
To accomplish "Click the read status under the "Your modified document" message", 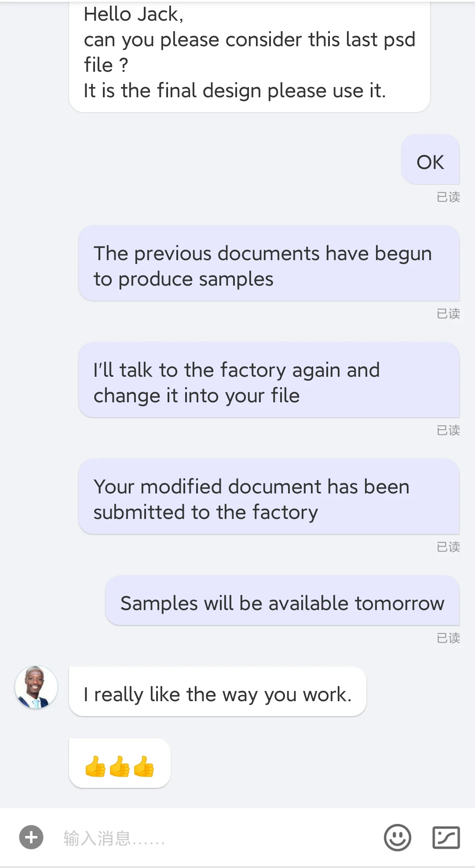I will [x=448, y=547].
